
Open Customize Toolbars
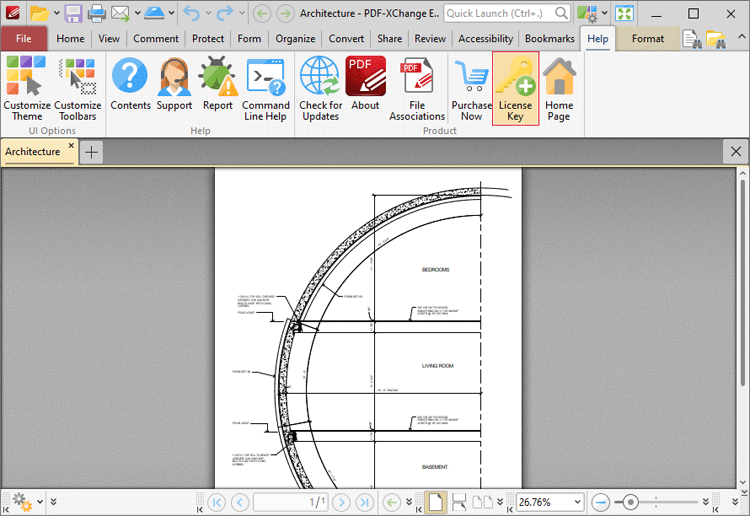(77, 89)
